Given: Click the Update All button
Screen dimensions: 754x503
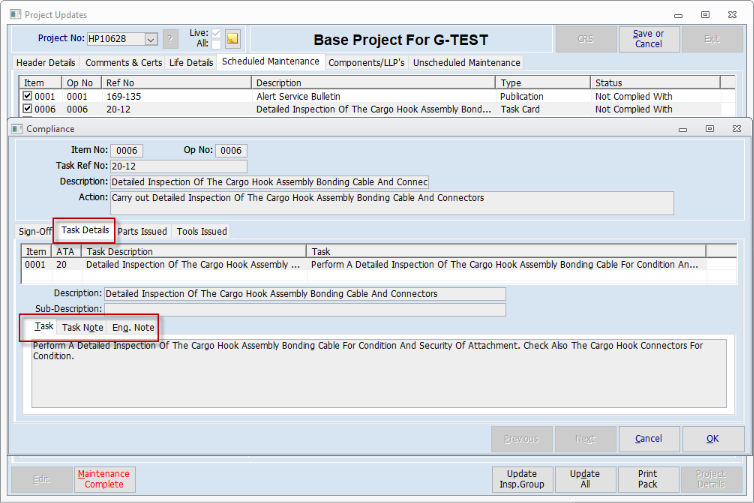Looking at the screenshot, I should (585, 479).
